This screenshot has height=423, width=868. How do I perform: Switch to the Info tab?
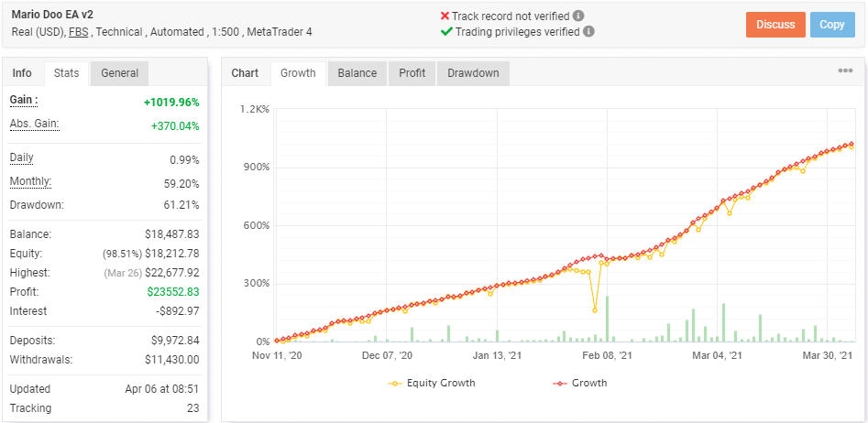[22, 73]
